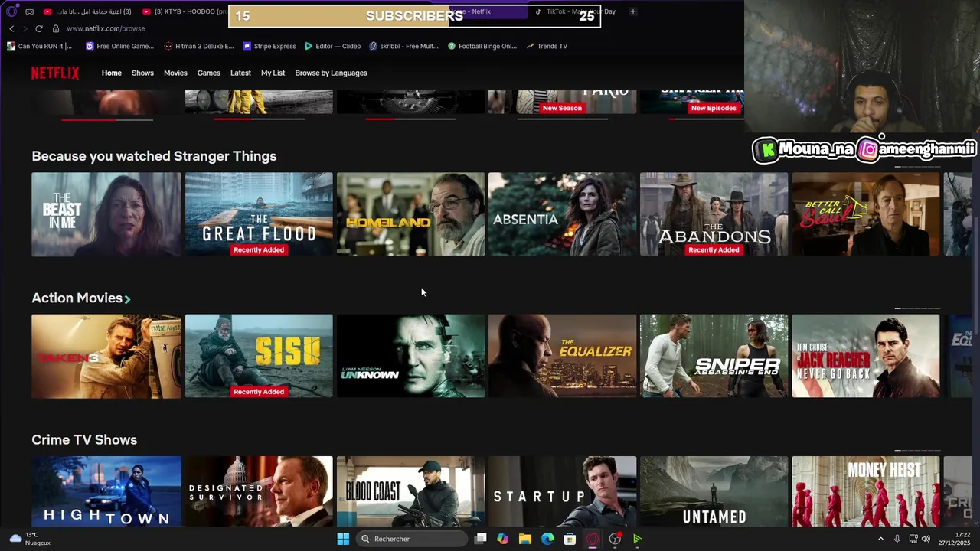
Task: Open the OBS icon in the taskbar
Action: click(x=615, y=539)
